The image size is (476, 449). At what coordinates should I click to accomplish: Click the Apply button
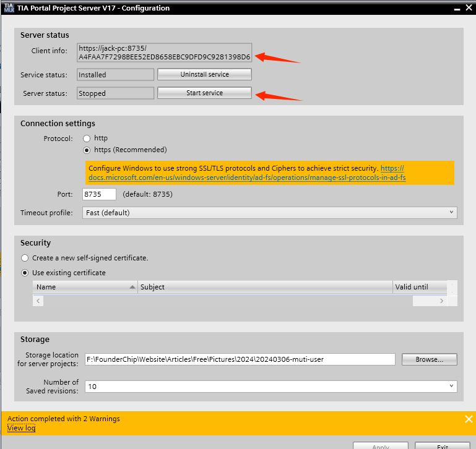(x=381, y=446)
